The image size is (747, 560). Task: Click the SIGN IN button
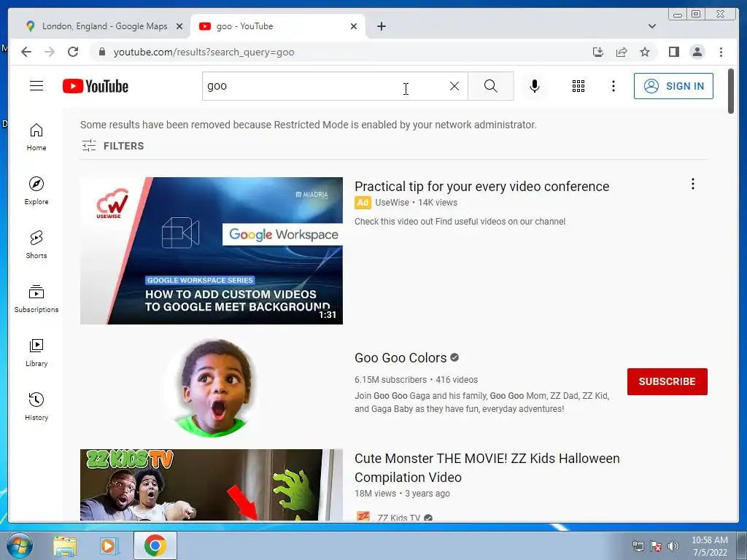click(x=673, y=86)
